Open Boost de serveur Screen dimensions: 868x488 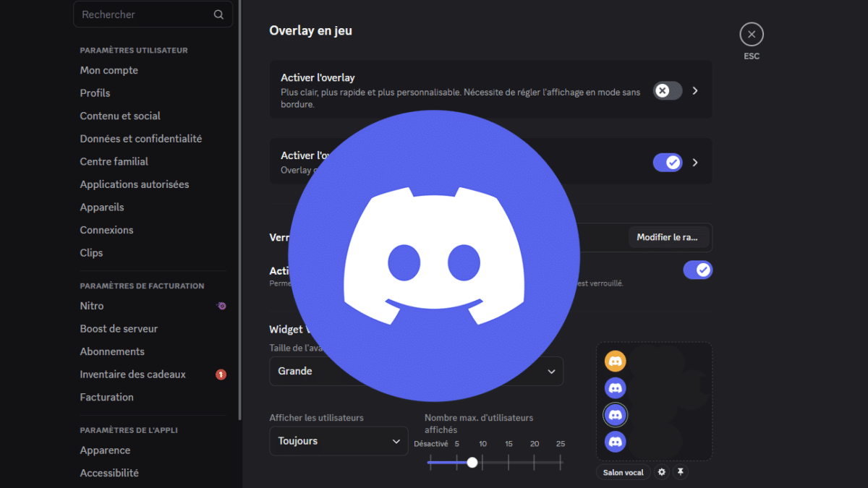point(119,329)
